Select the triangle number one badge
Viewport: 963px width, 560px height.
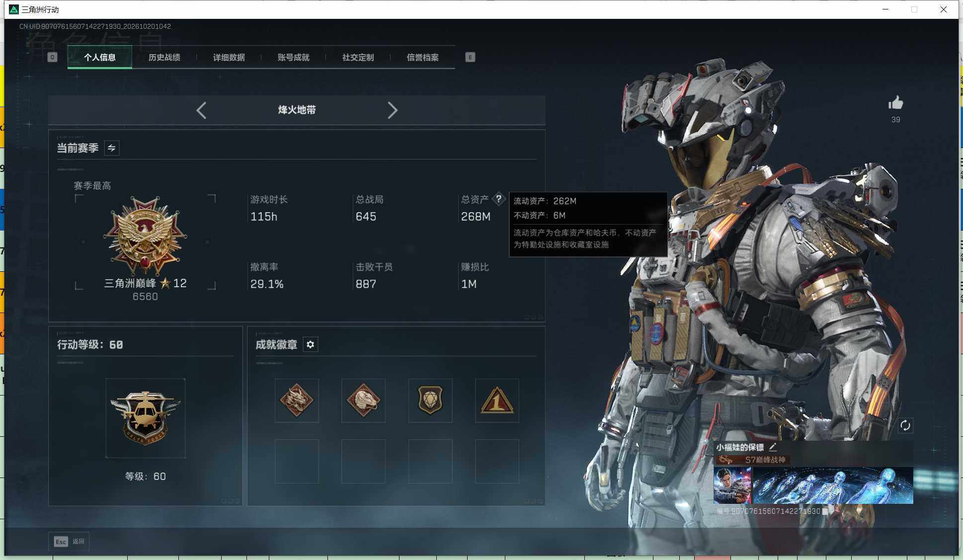click(x=497, y=400)
